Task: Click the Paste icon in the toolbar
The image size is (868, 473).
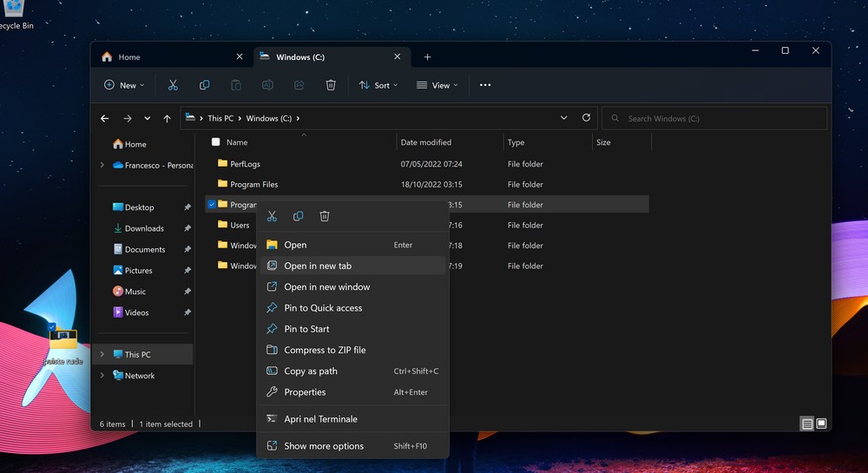Action: click(236, 85)
